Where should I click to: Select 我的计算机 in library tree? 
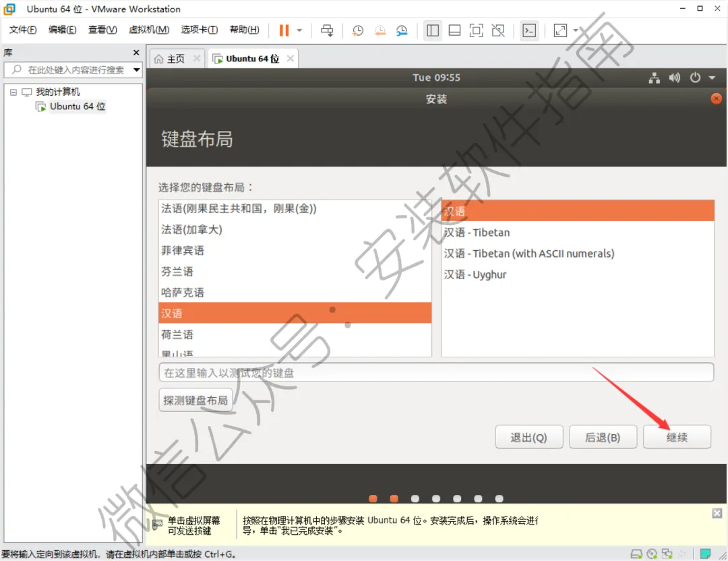(57, 92)
